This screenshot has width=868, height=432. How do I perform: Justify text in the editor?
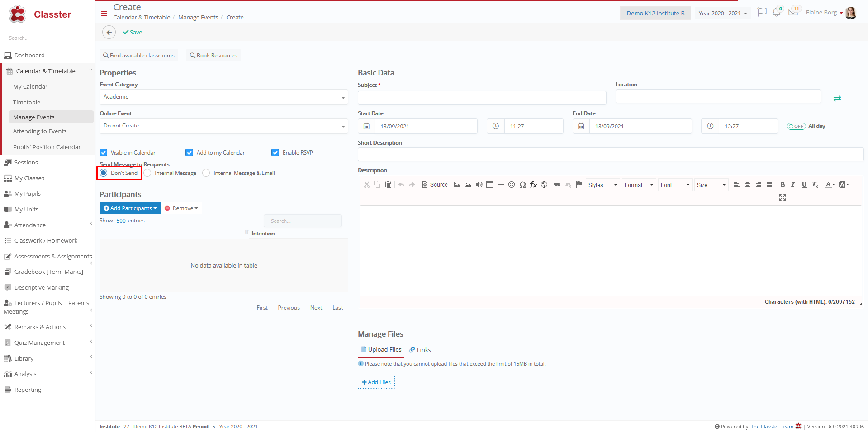[769, 184]
